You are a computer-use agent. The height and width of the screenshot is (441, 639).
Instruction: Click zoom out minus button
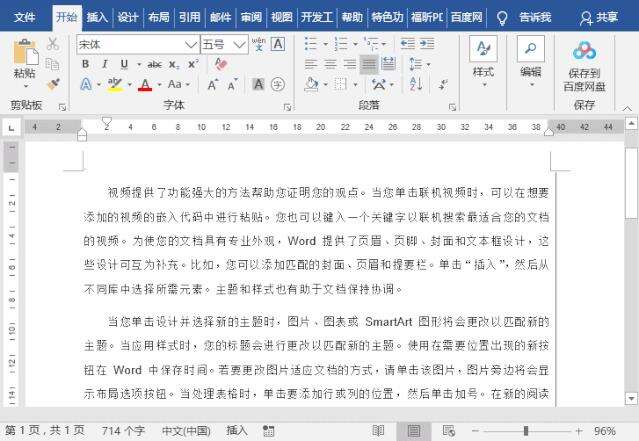(x=475, y=430)
